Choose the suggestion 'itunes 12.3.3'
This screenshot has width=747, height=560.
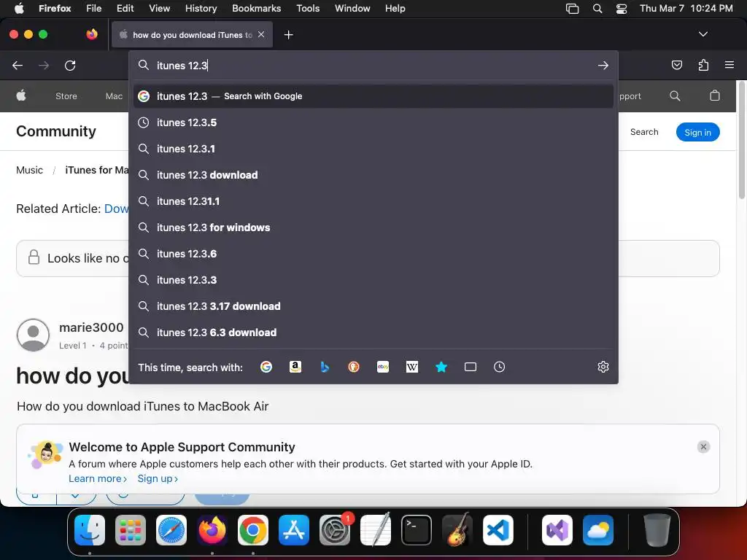(373, 280)
